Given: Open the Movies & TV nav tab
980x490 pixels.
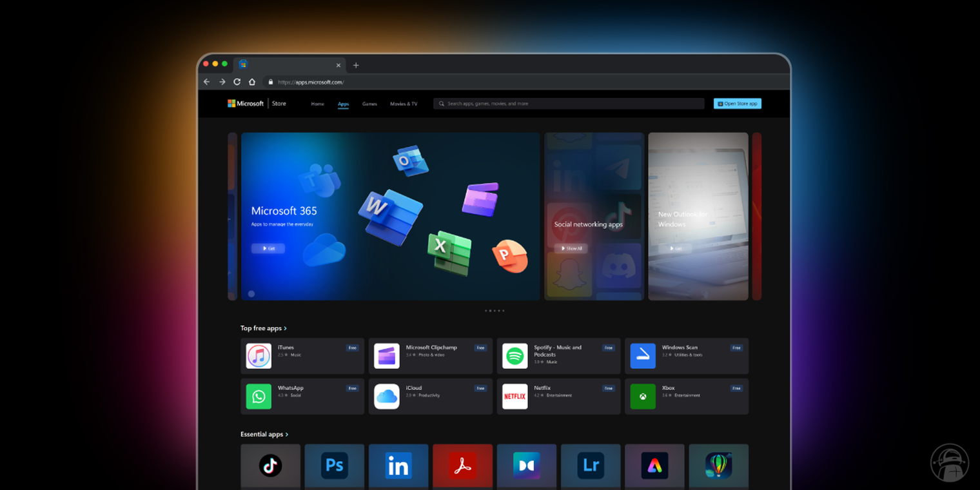Looking at the screenshot, I should (404, 104).
